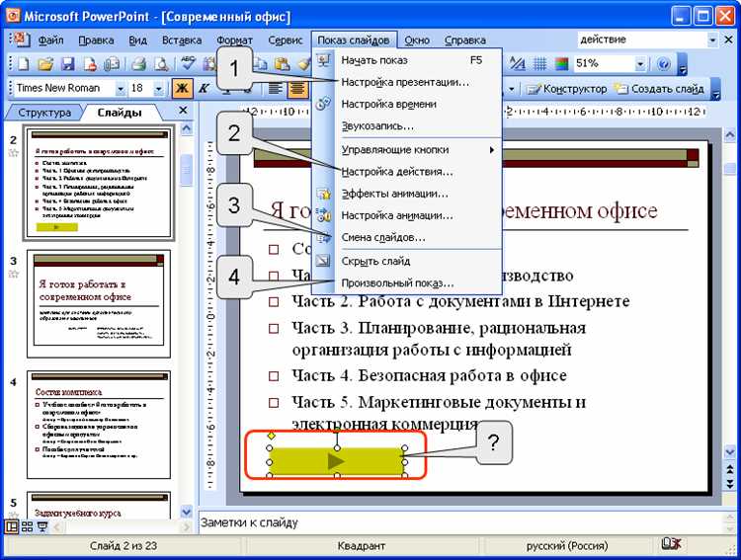Image resolution: width=741 pixels, height=560 pixels.
Task: Switch to the Структура tab
Action: point(44,113)
